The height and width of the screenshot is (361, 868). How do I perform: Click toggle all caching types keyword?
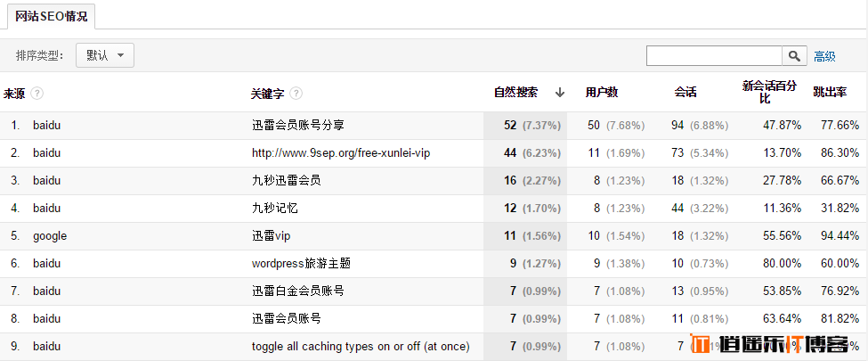361,347
